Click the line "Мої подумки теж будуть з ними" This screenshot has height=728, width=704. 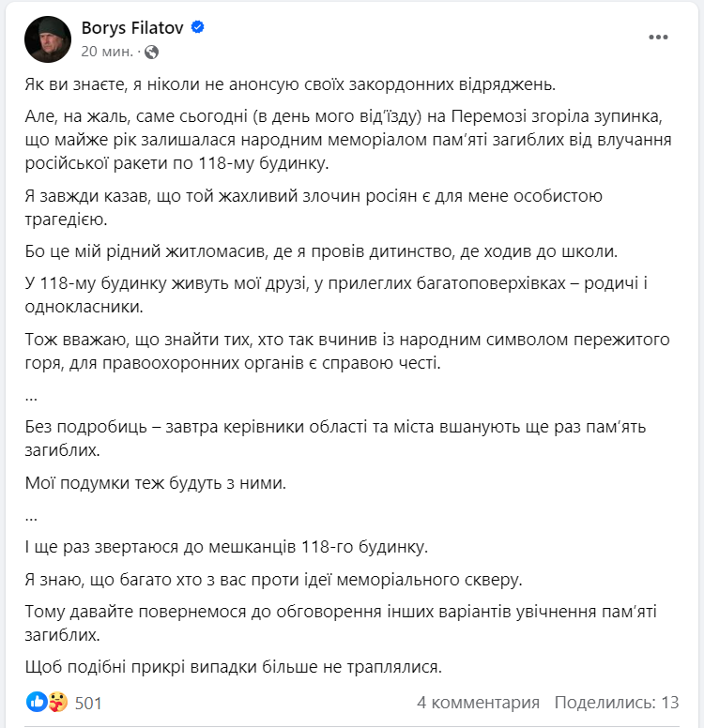click(x=155, y=484)
